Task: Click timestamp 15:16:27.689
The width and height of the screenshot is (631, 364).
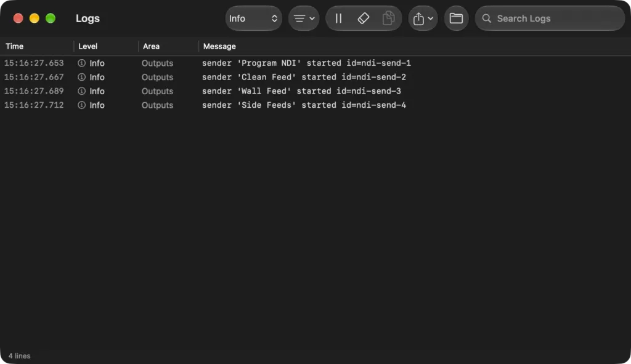Action: tap(34, 91)
